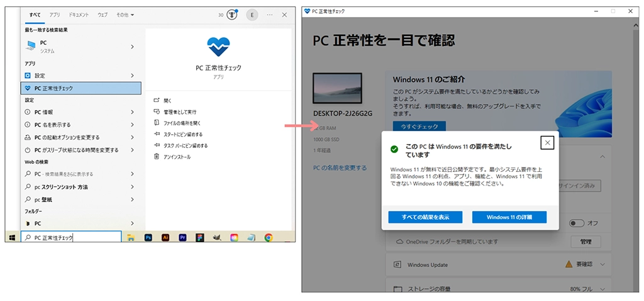Screen dimensions: 644x301
Task: Click the ストレージの容量 folder icon
Action: click(x=397, y=288)
